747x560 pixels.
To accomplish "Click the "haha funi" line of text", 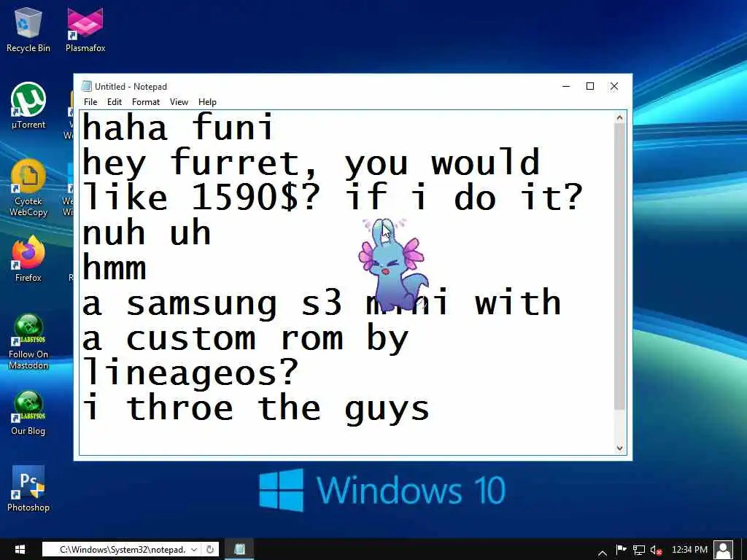I will point(178,127).
